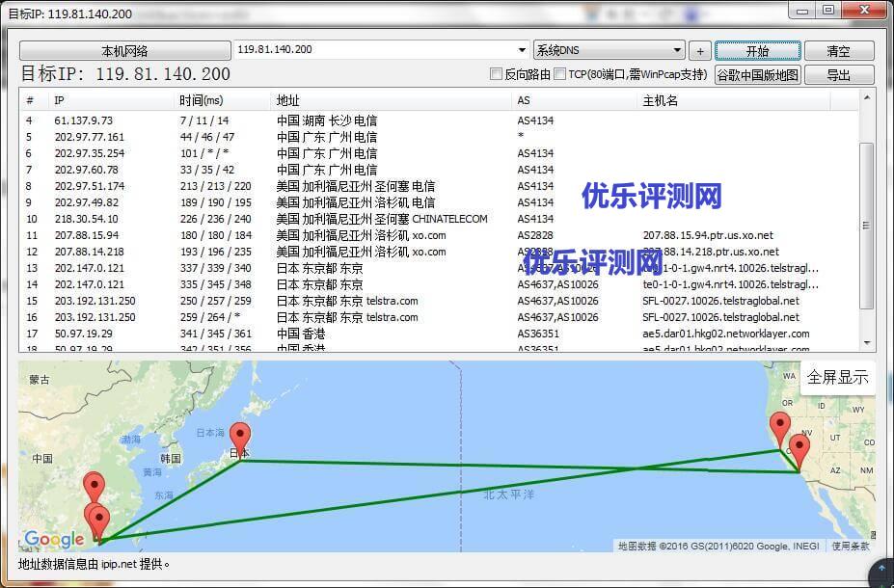Image resolution: width=894 pixels, height=588 pixels.
Task: Click the left map pin on the US west coast
Action: click(x=779, y=427)
